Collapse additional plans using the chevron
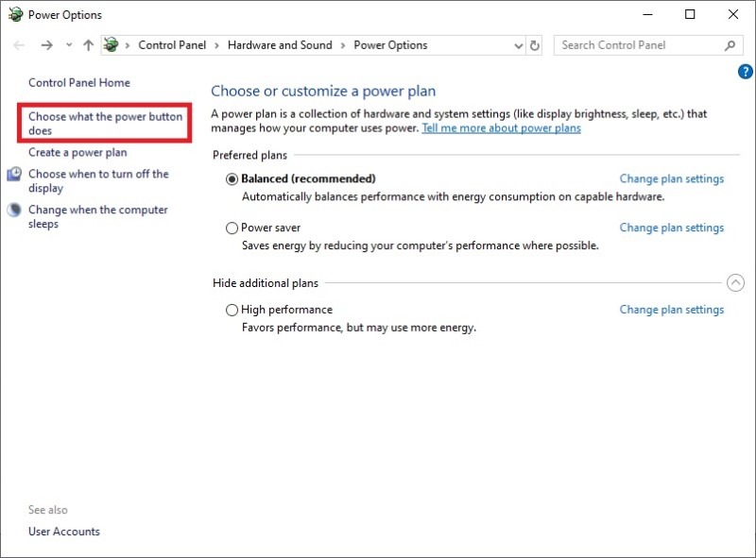Viewport: 756px width, 558px height. [x=735, y=282]
